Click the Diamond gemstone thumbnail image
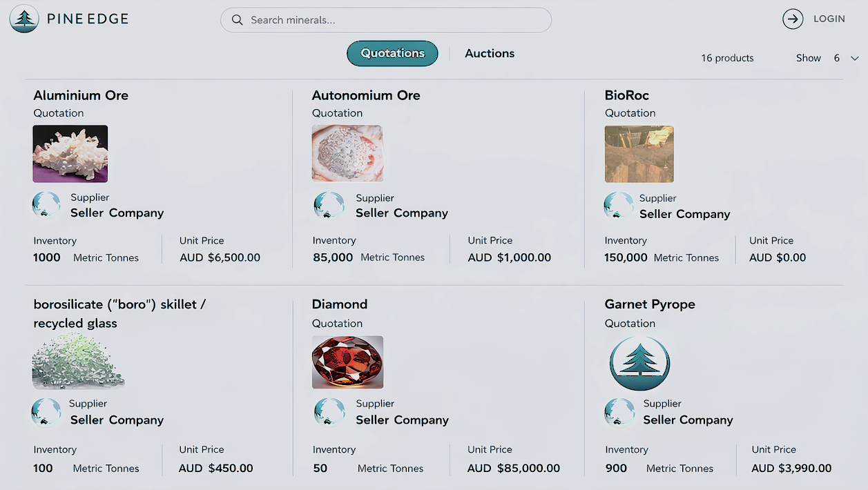 click(x=347, y=362)
